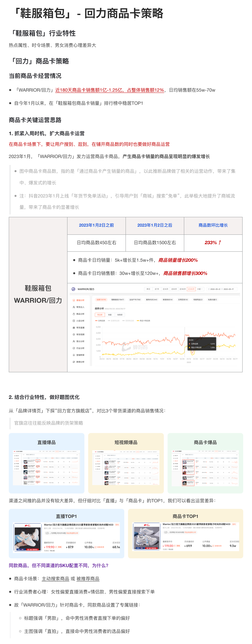The image size is (252, 644).
Task: Filter by 日用百货(10) category
Action: (183, 299)
